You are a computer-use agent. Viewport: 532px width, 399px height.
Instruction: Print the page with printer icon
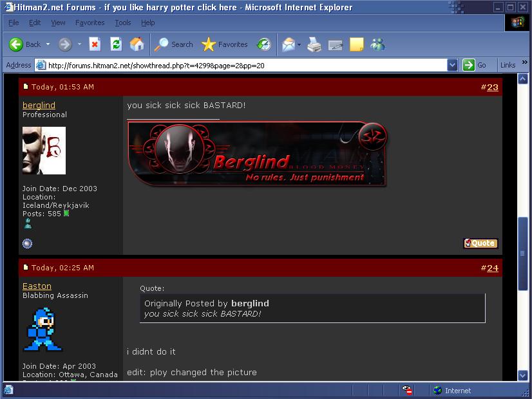[x=314, y=44]
